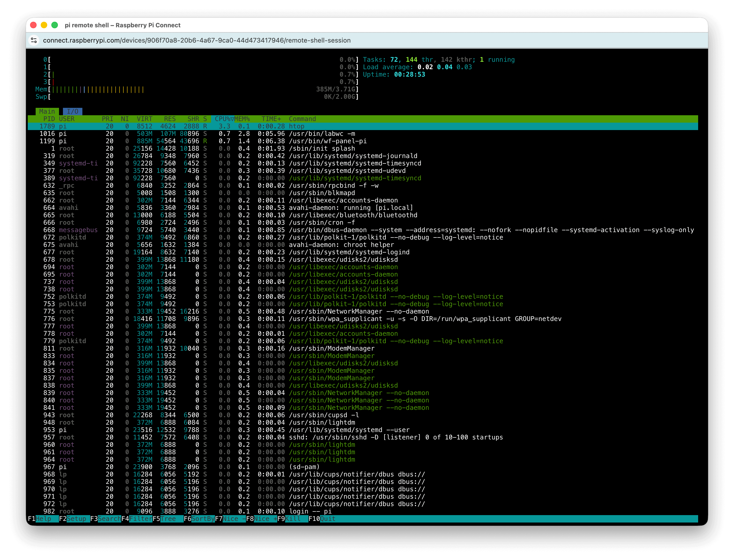
Task: Click the green fullscreen window button
Action: [55, 25]
